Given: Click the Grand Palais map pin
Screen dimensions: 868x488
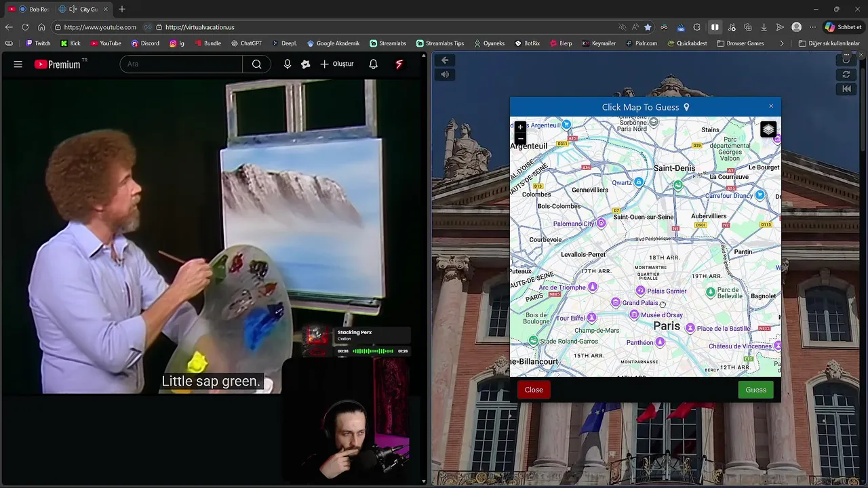Looking at the screenshot, I should (x=616, y=302).
